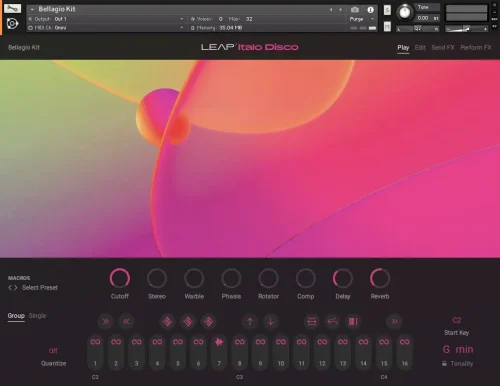Open the Bellagio Kit instrument name dropdown
The height and width of the screenshot is (386, 500).
(32, 10)
